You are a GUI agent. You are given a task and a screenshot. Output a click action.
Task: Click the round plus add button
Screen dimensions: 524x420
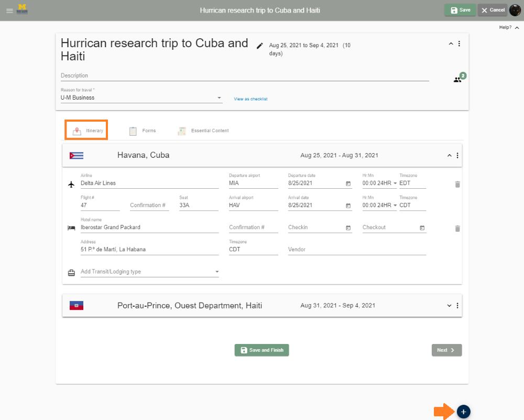point(463,412)
